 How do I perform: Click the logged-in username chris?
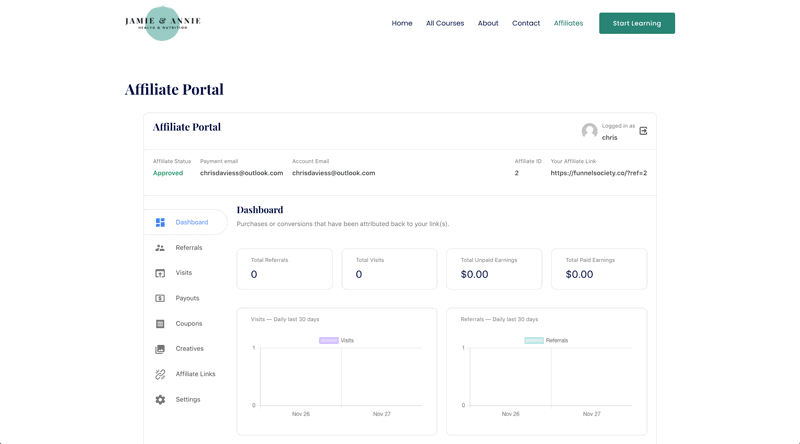[609, 138]
